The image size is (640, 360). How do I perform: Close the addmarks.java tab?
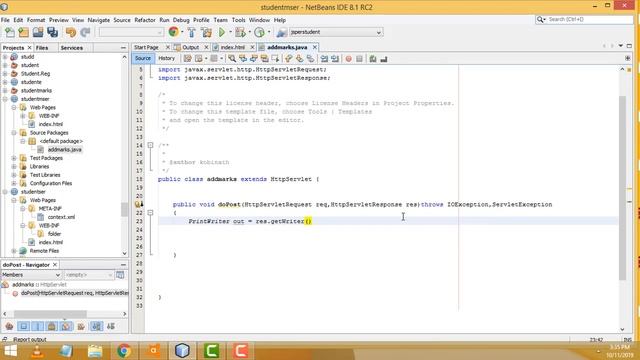315,47
